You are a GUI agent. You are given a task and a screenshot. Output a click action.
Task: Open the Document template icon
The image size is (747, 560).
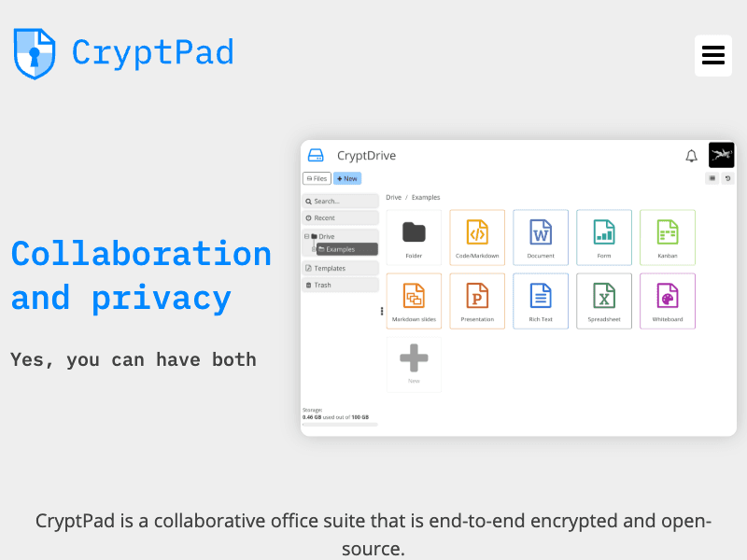point(541,237)
